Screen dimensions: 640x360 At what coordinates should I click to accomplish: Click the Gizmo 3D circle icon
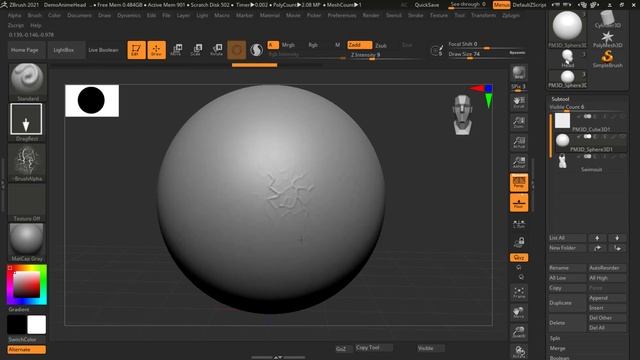coord(237,50)
